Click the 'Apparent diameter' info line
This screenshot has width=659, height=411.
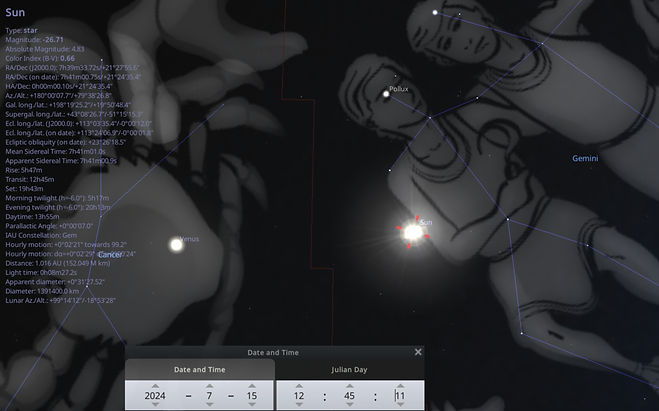coord(55,282)
